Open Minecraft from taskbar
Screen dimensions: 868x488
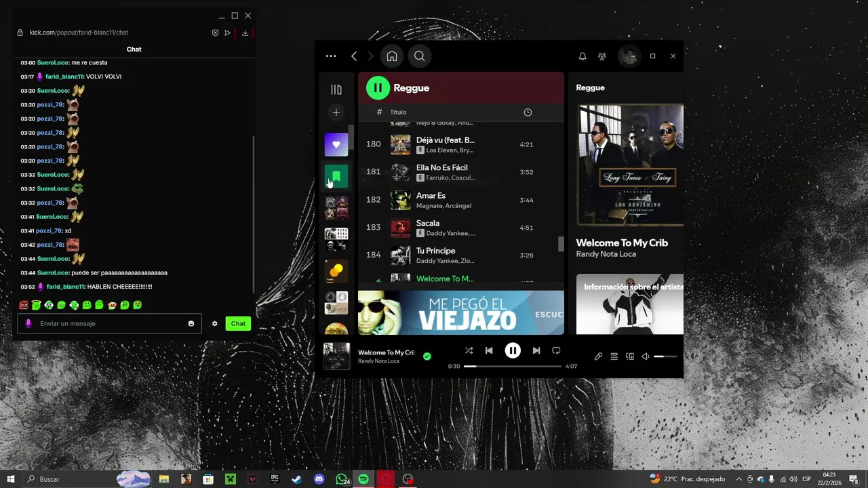pos(230,479)
